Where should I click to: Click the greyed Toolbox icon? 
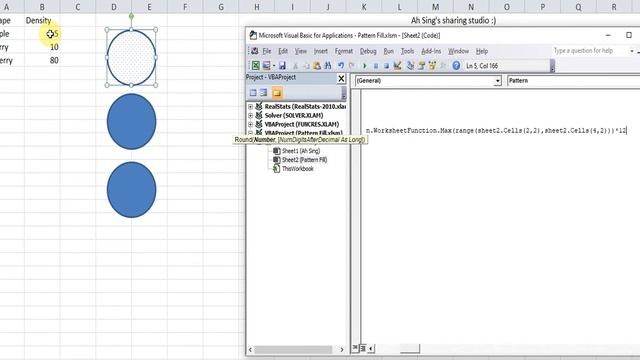tap(443, 65)
